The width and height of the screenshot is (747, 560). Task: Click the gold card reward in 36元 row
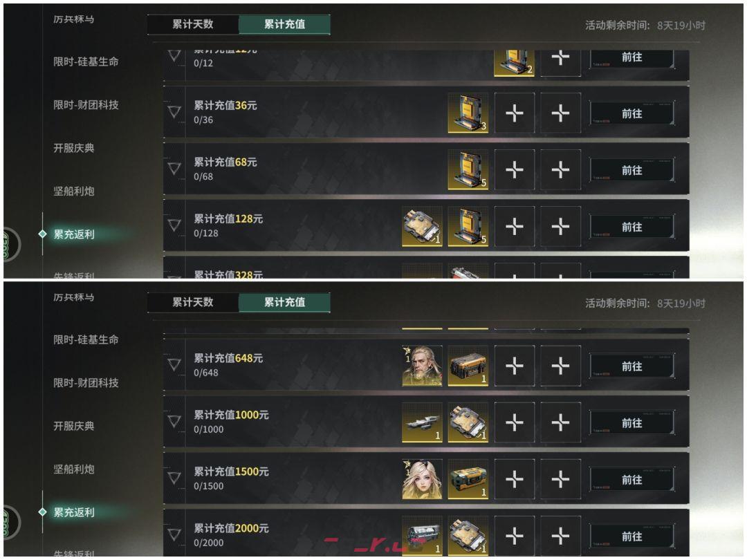pyautogui.click(x=468, y=113)
